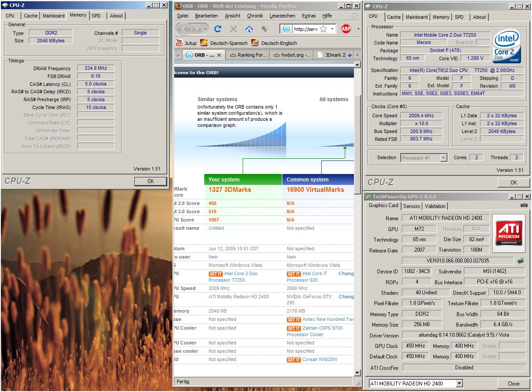Click scroll-up arrow of Firefox page scrollbar
The height and width of the screenshot is (392, 532).
357,65
